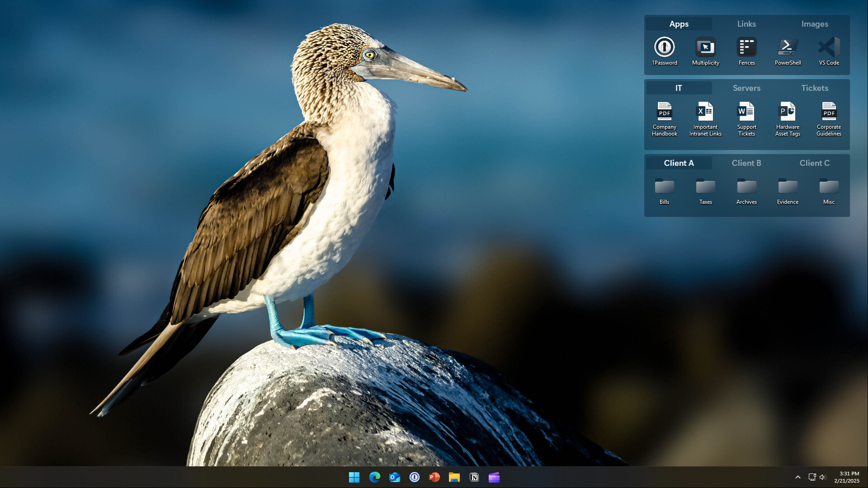Open VS Code

[x=828, y=47]
